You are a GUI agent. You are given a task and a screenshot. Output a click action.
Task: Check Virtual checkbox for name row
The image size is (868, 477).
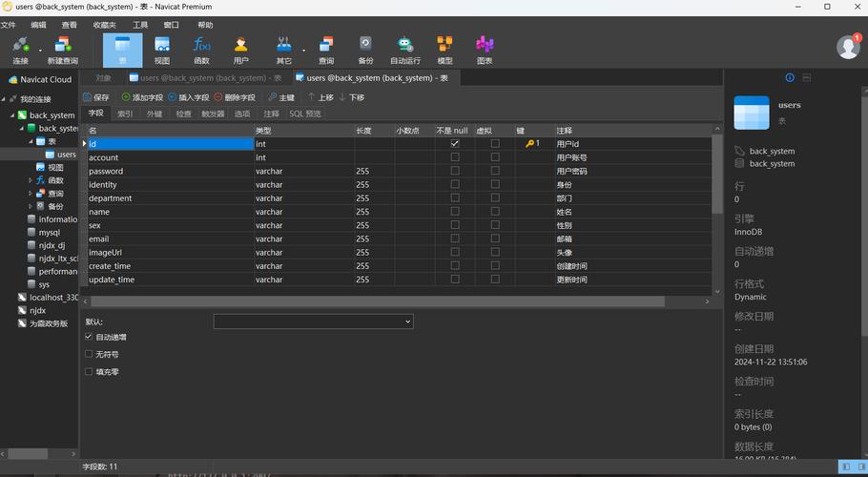[x=495, y=212]
